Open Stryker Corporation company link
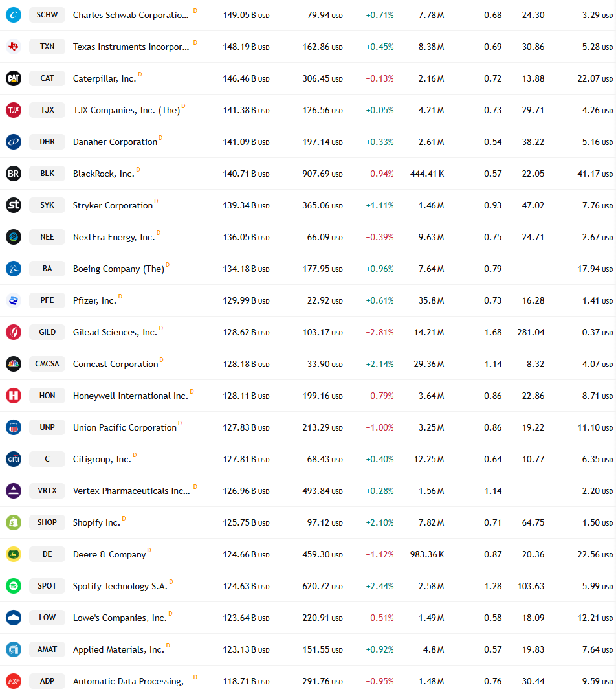Image resolution: width=616 pixels, height=696 pixels. 113,205
